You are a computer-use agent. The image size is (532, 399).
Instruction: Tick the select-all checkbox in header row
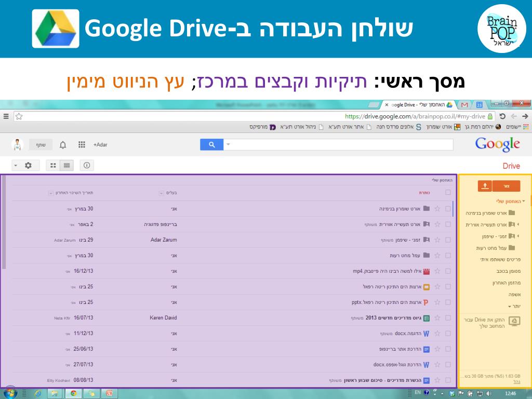pos(448,192)
